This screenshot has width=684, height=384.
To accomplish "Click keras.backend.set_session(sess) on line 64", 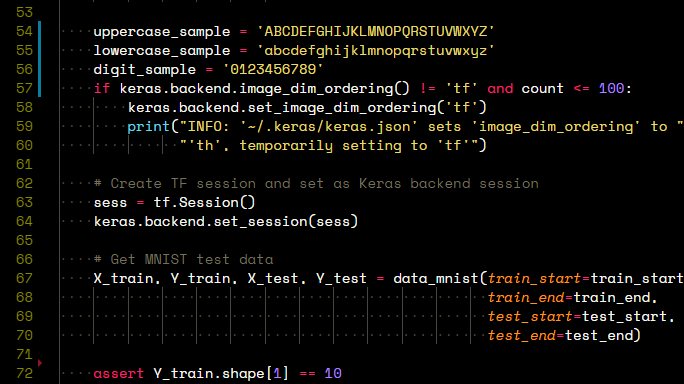I will (x=226, y=222).
